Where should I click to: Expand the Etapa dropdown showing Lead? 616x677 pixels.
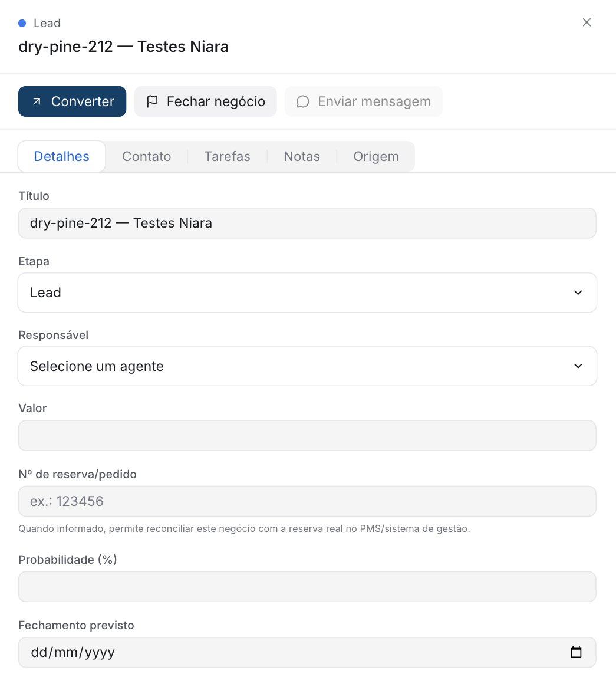click(307, 293)
